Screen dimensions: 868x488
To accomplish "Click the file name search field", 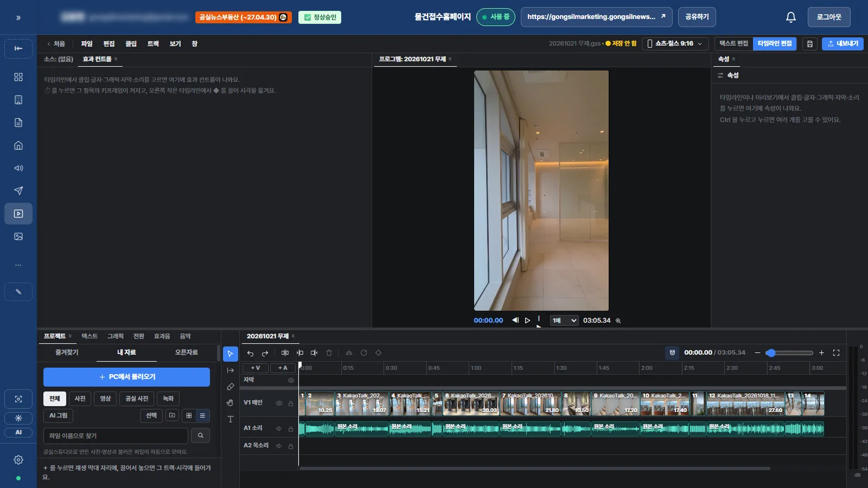I will [x=116, y=435].
